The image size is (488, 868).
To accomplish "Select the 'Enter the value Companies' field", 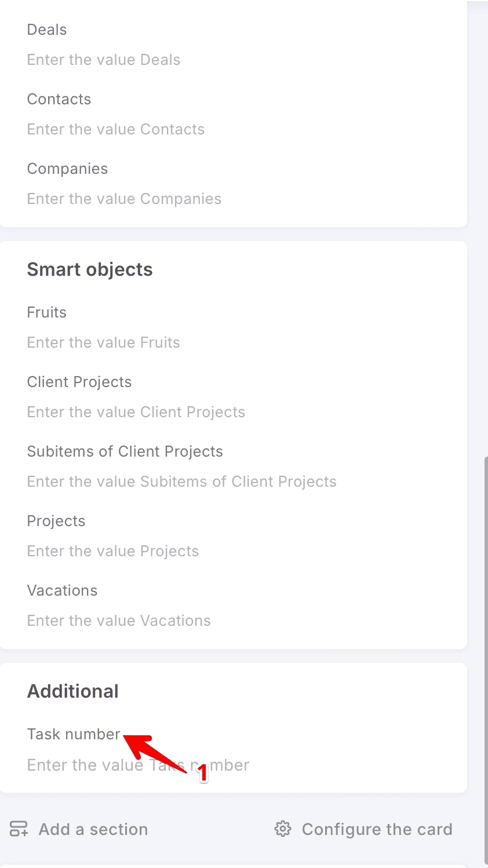I will point(124,199).
